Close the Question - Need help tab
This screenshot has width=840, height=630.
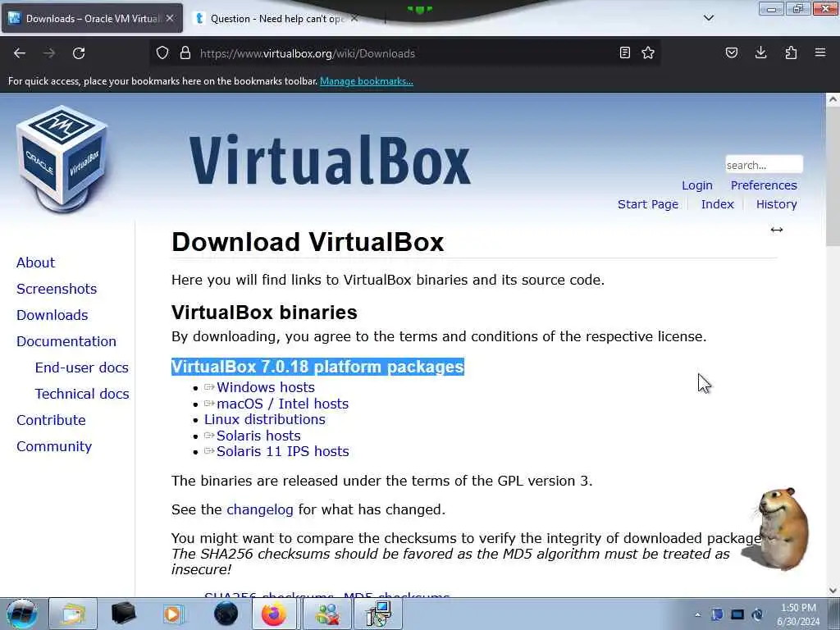(354, 18)
